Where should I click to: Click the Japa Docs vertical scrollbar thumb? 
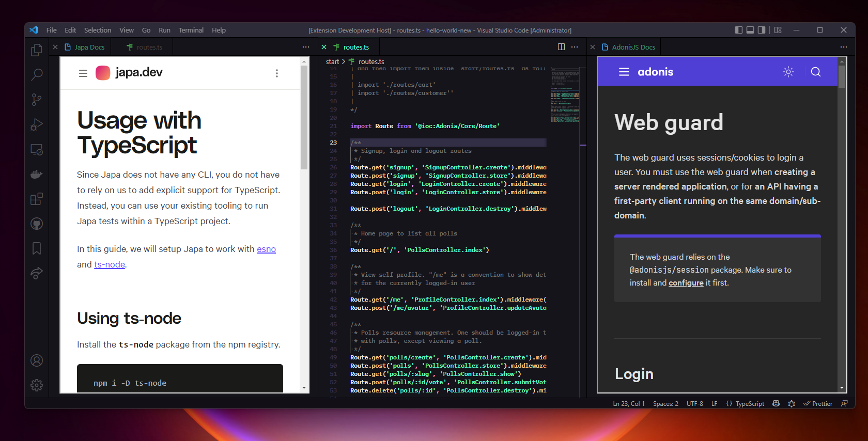(x=304, y=118)
